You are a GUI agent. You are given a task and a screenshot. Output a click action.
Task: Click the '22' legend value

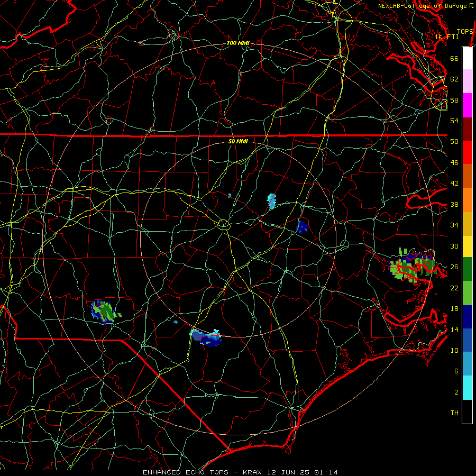(x=454, y=288)
